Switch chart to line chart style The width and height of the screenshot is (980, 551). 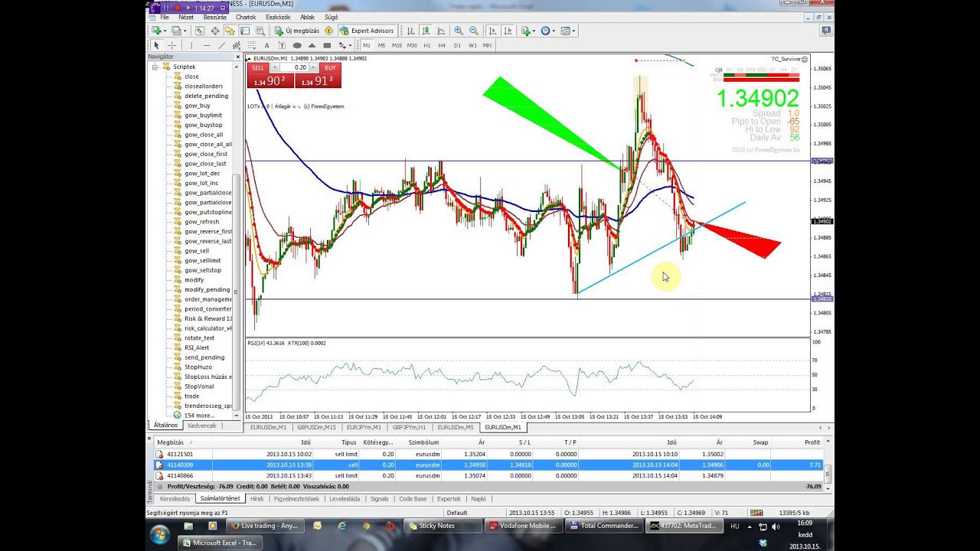click(x=441, y=31)
